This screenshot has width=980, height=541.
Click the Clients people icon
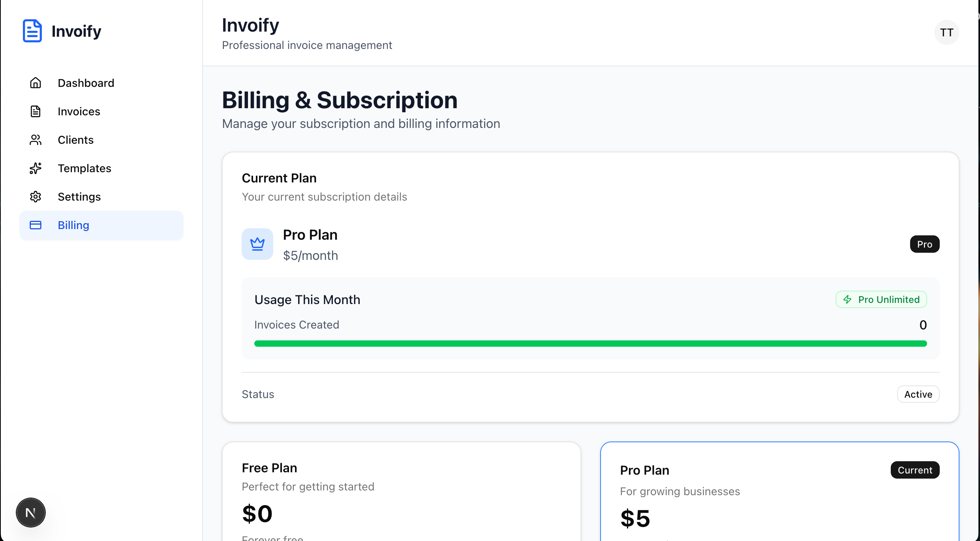36,140
